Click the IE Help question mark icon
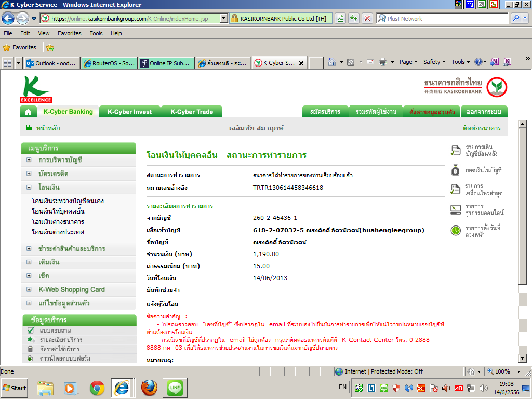 [x=478, y=62]
